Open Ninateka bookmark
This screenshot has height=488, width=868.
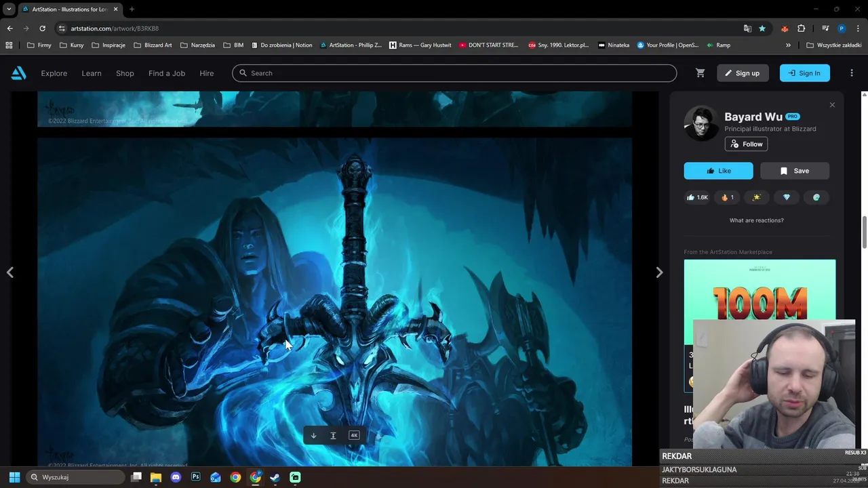tap(614, 45)
